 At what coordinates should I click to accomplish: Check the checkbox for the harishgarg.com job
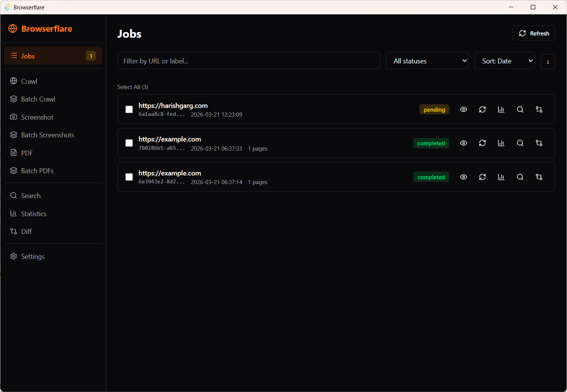(129, 109)
